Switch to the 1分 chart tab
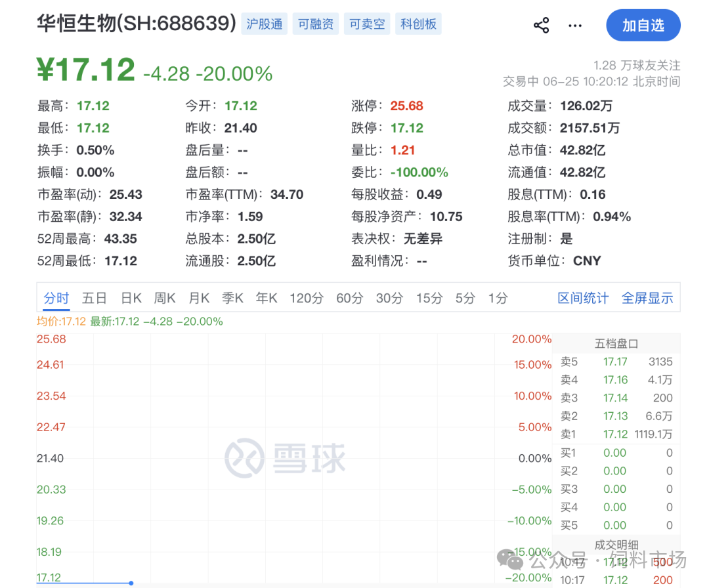 click(x=498, y=299)
